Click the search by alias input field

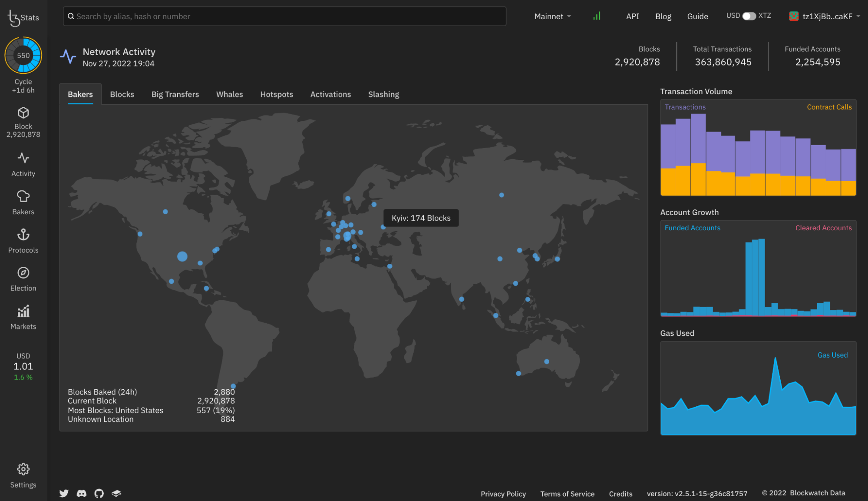tap(284, 17)
